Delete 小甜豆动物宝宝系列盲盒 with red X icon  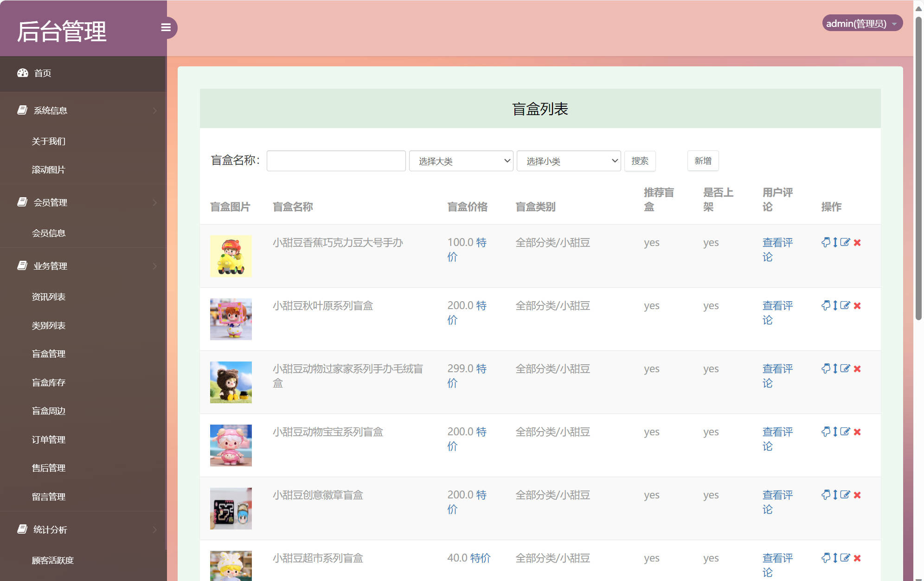pyautogui.click(x=857, y=432)
